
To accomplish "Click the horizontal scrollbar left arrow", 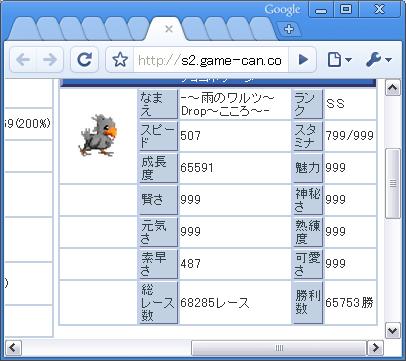I will coord(13,348).
